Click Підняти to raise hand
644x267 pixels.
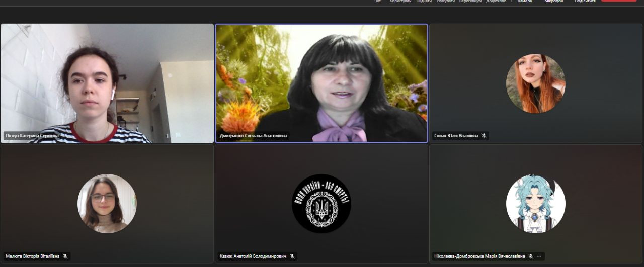click(x=424, y=2)
